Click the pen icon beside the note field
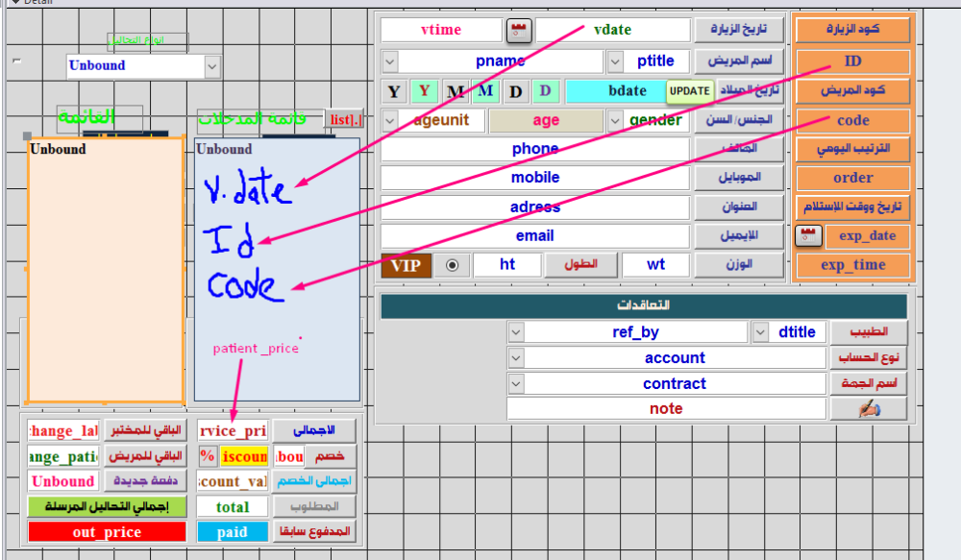 (869, 408)
